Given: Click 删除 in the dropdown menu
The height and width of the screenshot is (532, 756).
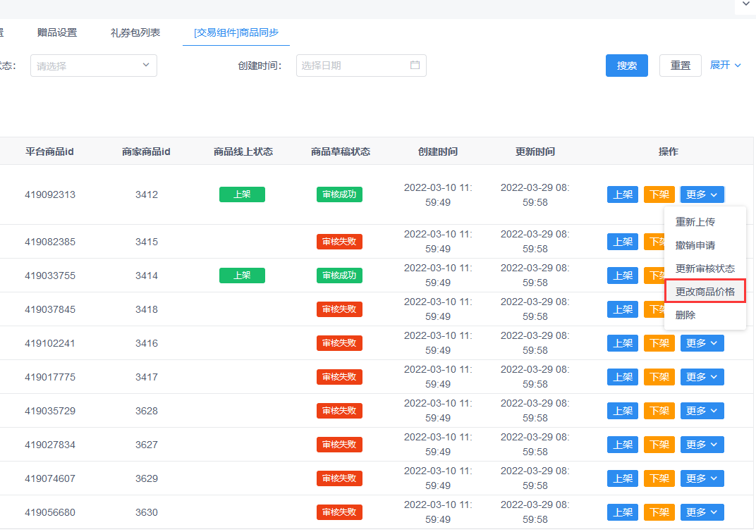Looking at the screenshot, I should point(685,315).
